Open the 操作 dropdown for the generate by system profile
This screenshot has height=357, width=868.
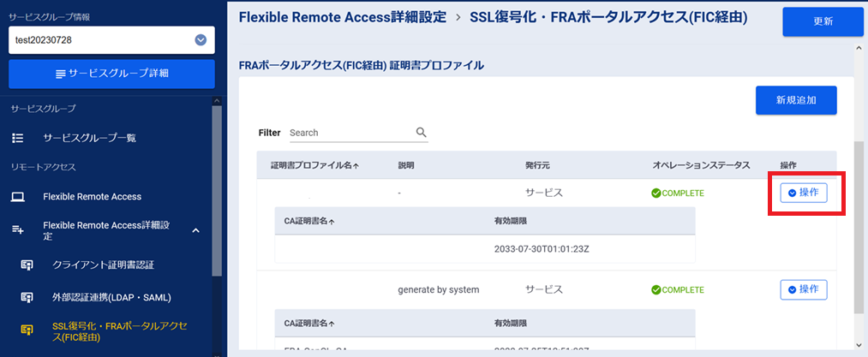(804, 289)
